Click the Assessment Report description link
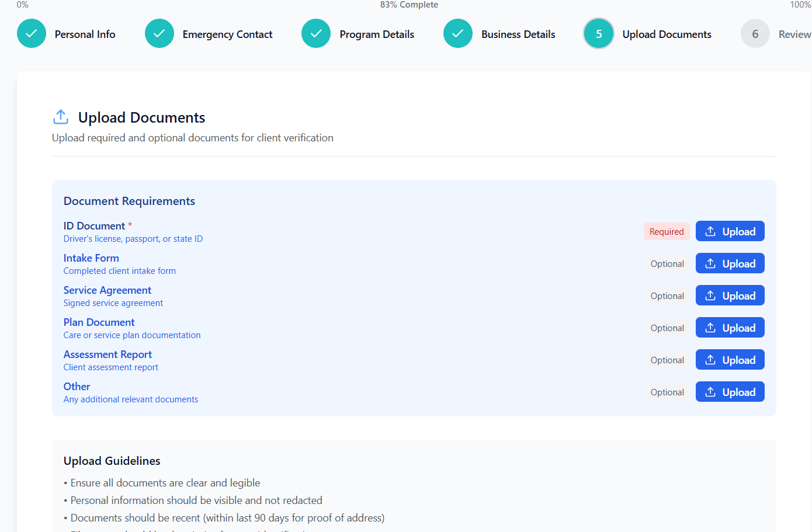Image resolution: width=812 pixels, height=532 pixels. [x=110, y=367]
